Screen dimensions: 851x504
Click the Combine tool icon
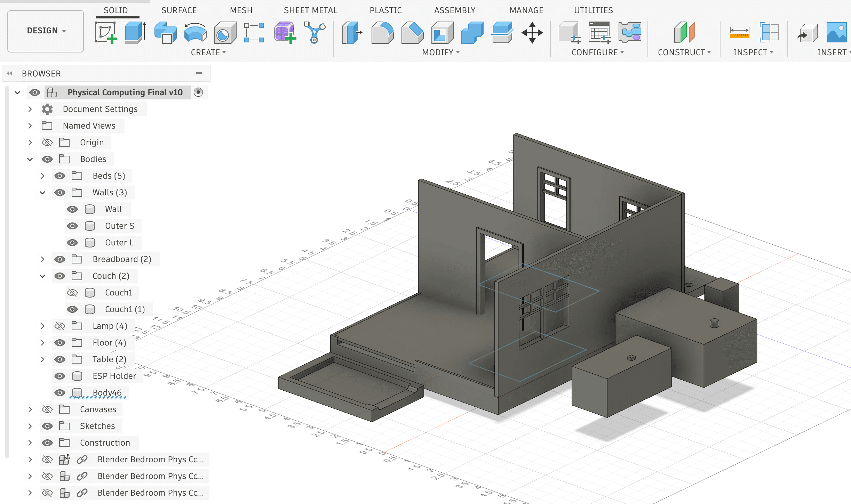472,33
